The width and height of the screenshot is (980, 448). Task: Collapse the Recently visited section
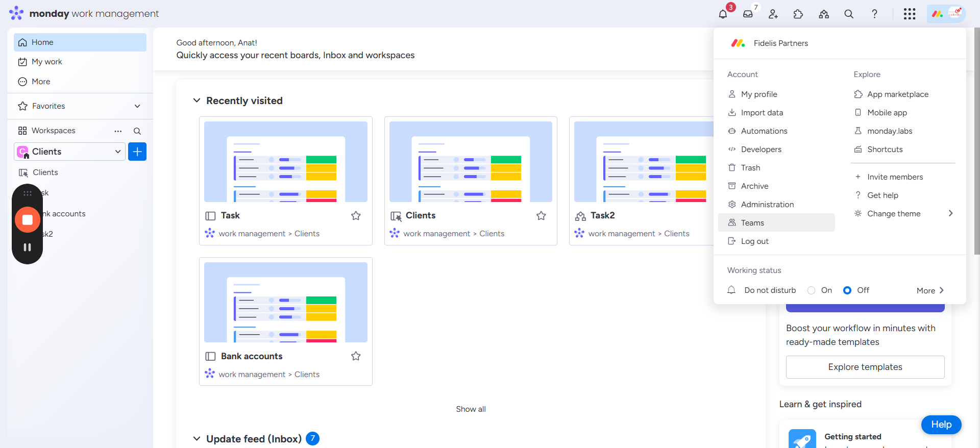pyautogui.click(x=197, y=101)
